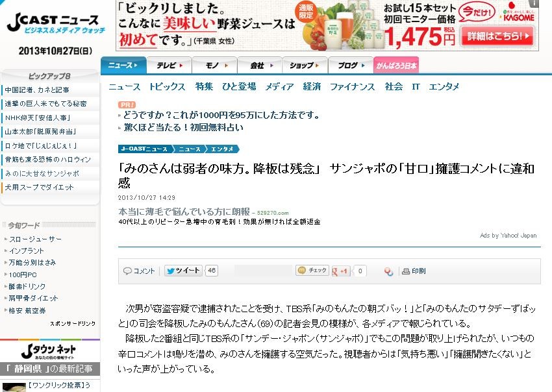This screenshot has width=552, height=392.
Task: Click the Twitter tweet button
Action: pyautogui.click(x=183, y=271)
